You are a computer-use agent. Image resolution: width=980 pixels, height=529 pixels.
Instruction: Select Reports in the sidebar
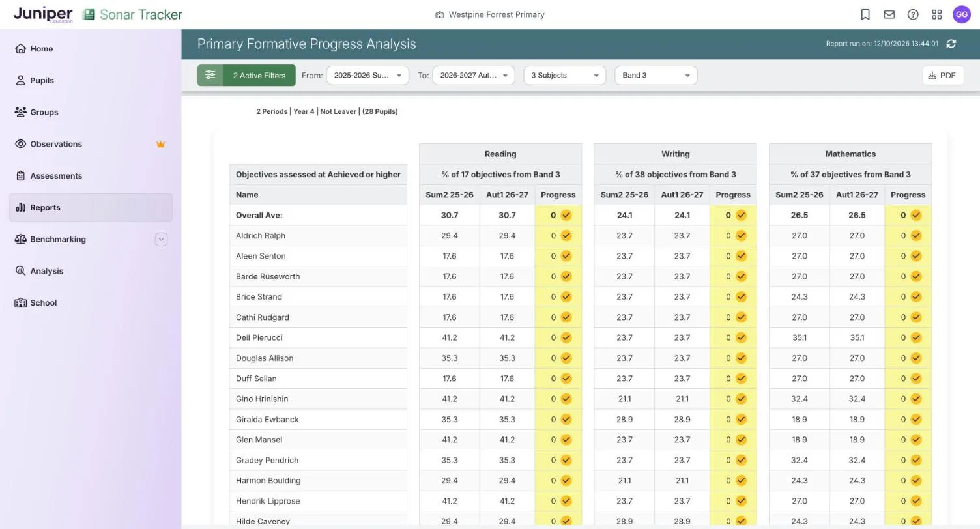tap(91, 208)
